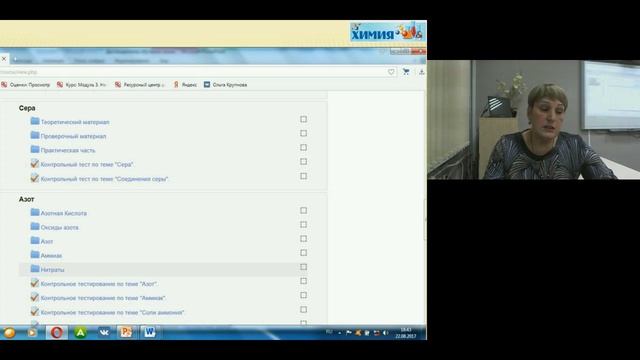The height and width of the screenshot is (360, 640).
Task: Close the current browser tab
Action: (4, 59)
